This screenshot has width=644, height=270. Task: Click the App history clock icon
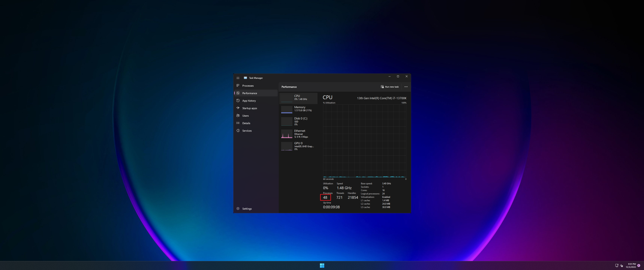point(238,101)
